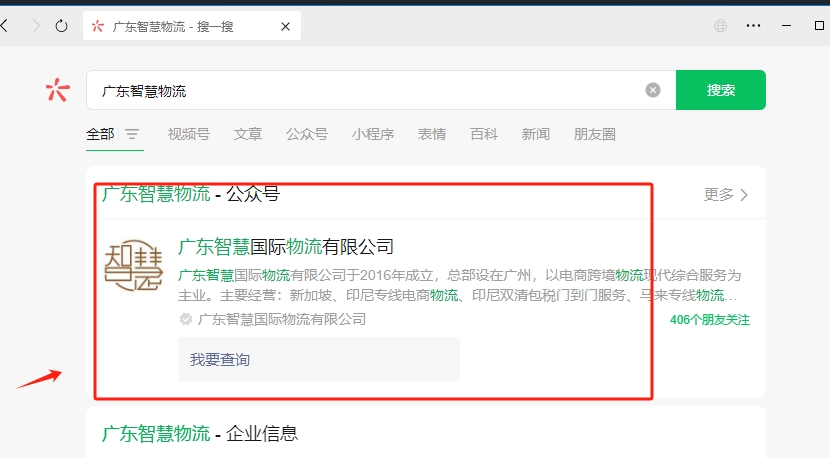Switch to the 表情 tab

pyautogui.click(x=432, y=134)
